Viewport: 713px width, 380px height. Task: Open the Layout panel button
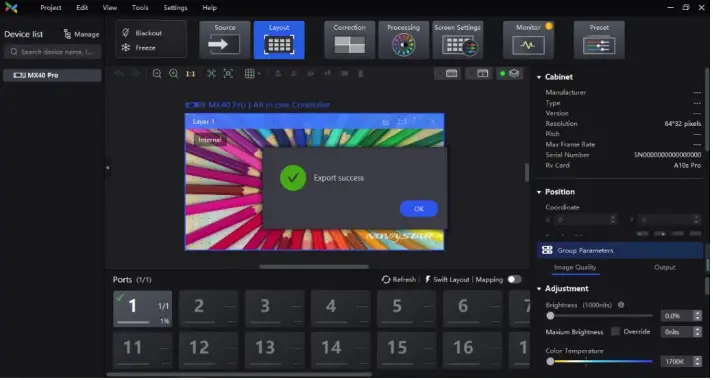click(280, 40)
